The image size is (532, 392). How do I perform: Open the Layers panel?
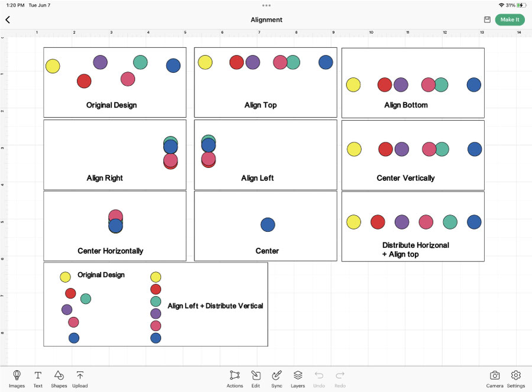(x=298, y=379)
